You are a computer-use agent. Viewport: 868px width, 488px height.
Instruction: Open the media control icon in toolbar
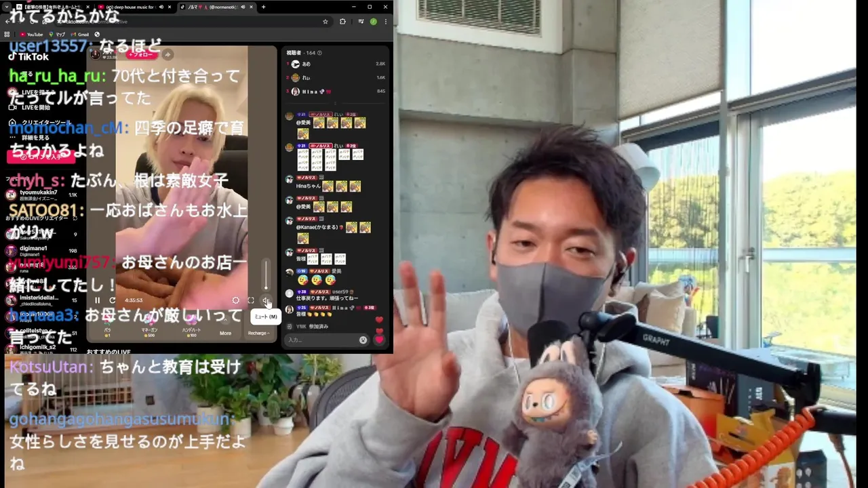coord(360,22)
